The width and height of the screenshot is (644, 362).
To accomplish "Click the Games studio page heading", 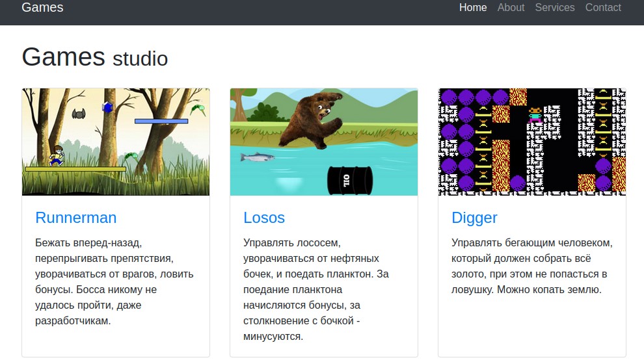I will click(x=95, y=57).
